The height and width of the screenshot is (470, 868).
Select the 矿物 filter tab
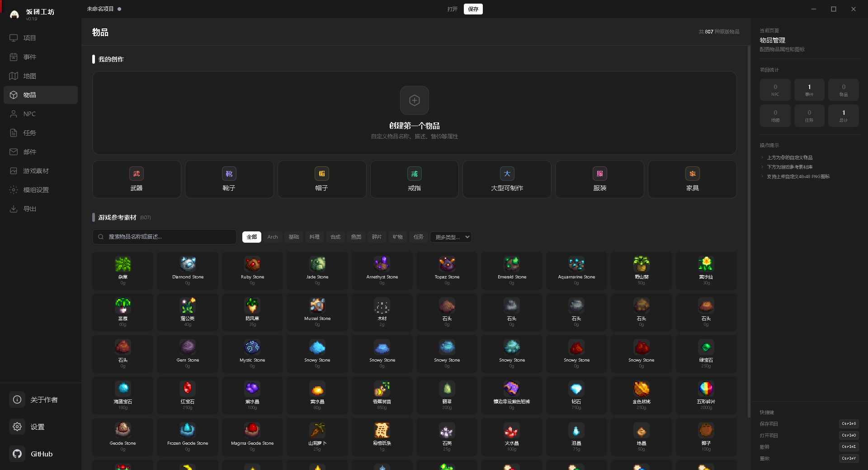click(398, 237)
